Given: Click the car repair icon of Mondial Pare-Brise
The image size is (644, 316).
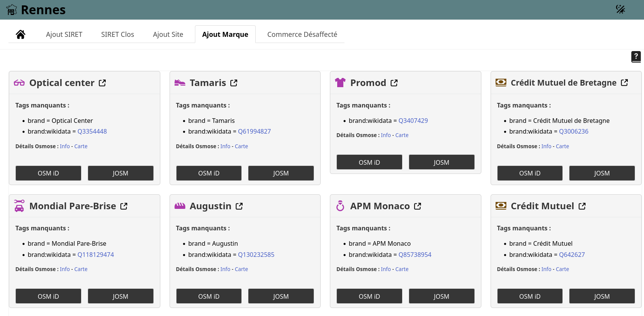Looking at the screenshot, I should tap(19, 206).
